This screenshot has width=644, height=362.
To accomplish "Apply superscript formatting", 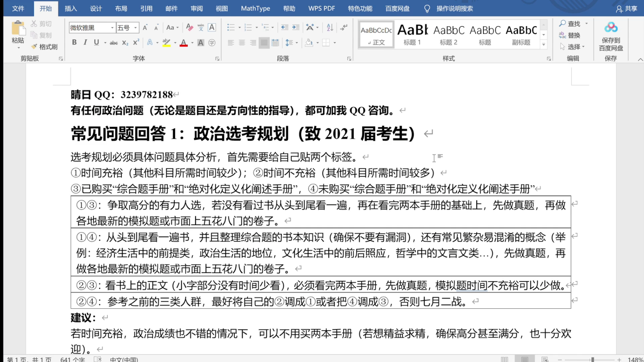I will 136,43.
